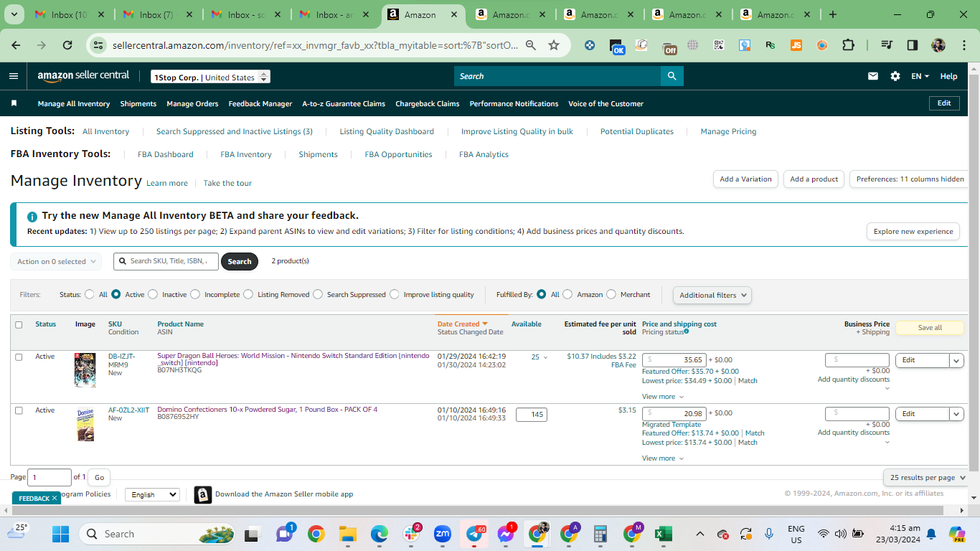Viewport: 980px width, 551px height.
Task: Click the Add a product button
Action: 814,179
